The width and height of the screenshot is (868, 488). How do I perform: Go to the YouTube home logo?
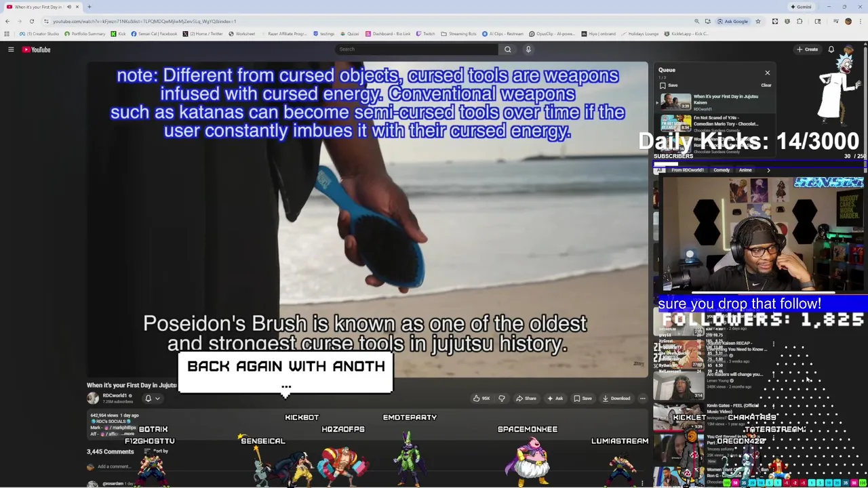click(37, 49)
